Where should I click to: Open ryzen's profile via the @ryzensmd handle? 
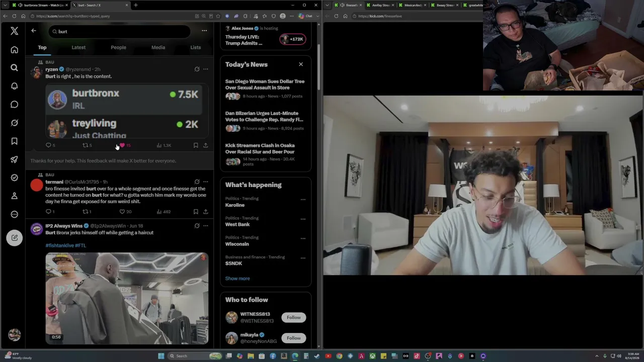tap(78, 69)
